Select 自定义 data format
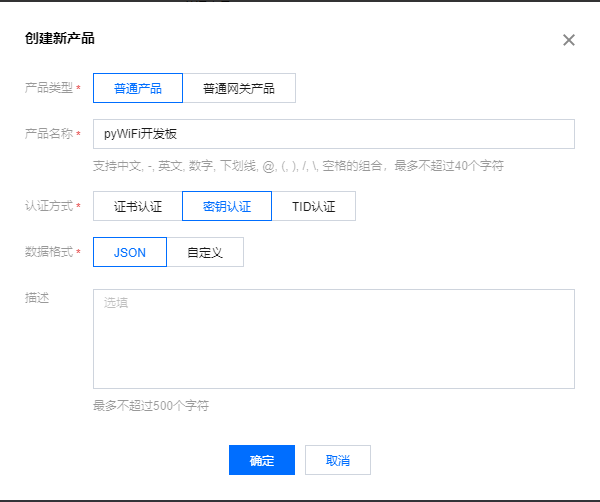This screenshot has height=502, width=600. (205, 252)
